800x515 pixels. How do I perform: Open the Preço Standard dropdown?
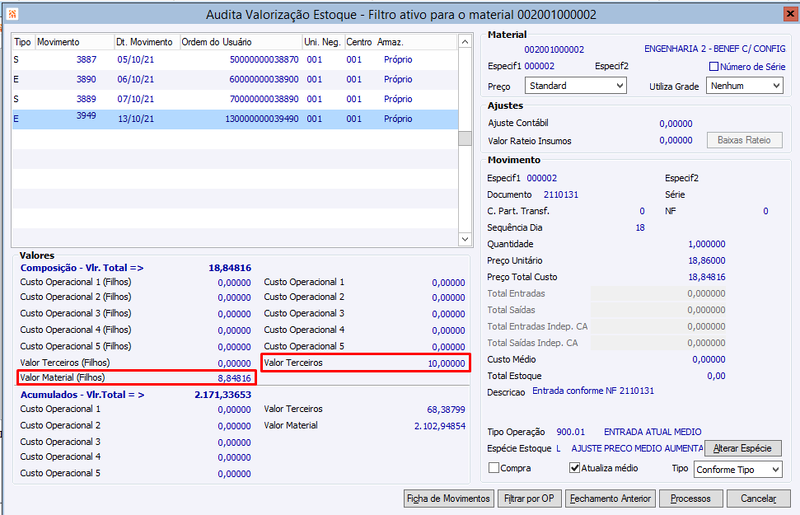576,86
